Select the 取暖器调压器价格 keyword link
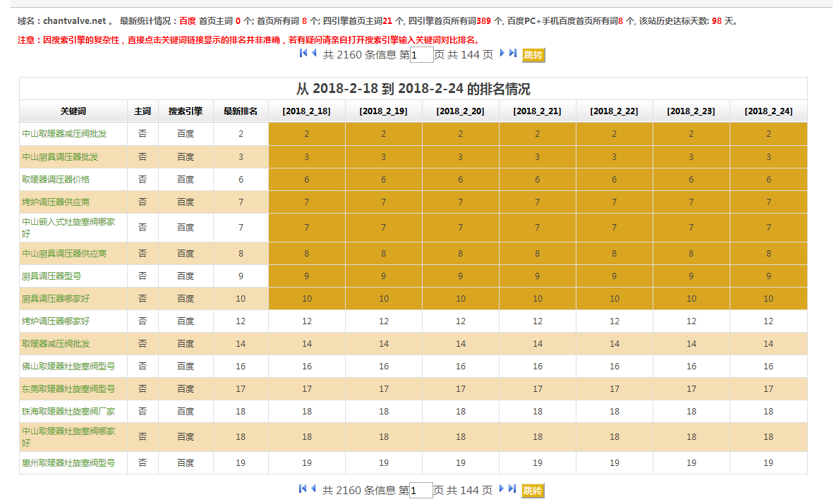Viewport: 834px width, 504px height. point(56,179)
